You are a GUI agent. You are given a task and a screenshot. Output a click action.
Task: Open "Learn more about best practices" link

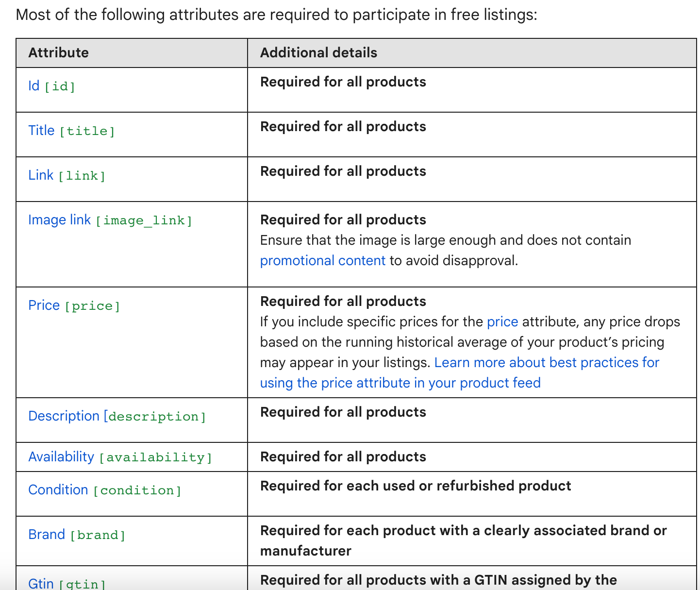coord(546,363)
